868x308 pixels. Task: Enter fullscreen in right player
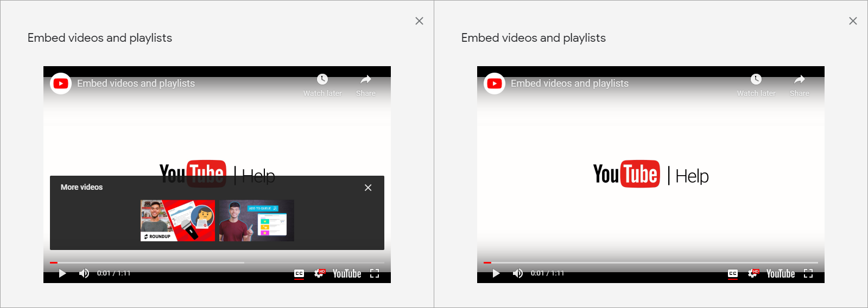[808, 273]
